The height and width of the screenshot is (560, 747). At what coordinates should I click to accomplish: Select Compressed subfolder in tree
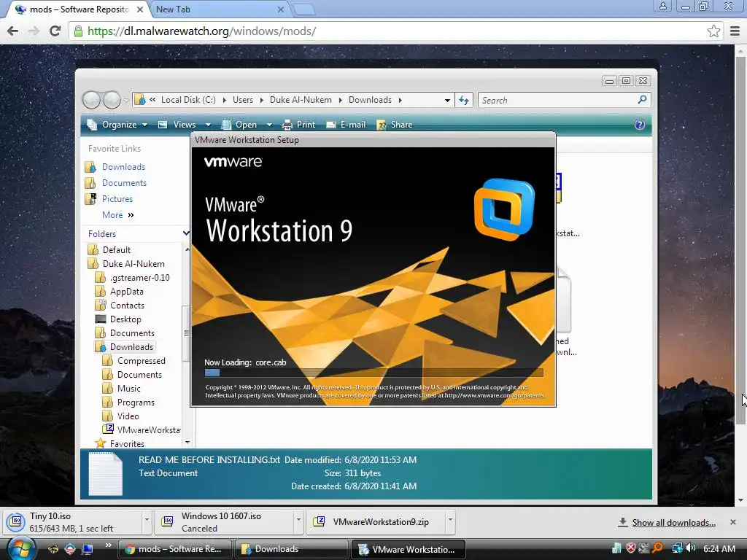[x=141, y=361]
